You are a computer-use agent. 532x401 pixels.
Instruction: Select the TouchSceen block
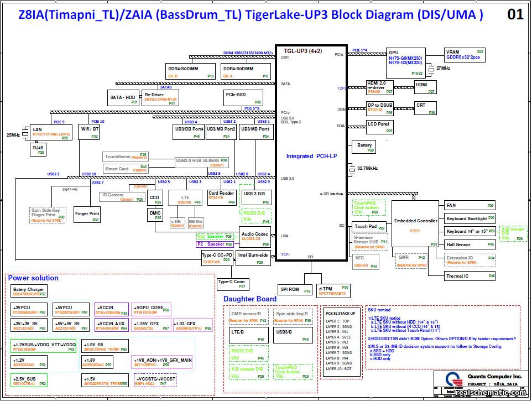pyautogui.click(x=126, y=157)
